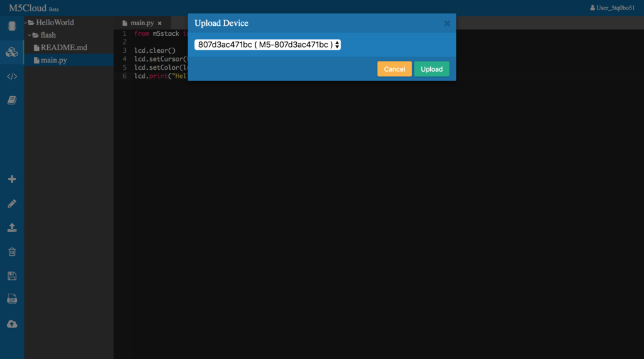Click the green Upload button
The image size is (644, 359).
tap(431, 69)
